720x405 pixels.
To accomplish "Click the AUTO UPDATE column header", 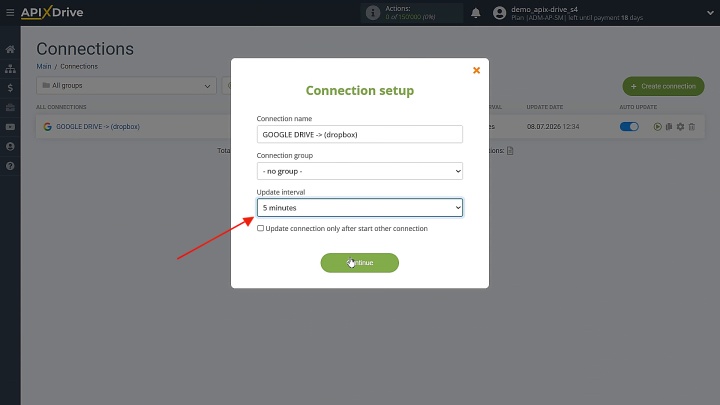I will tap(638, 107).
